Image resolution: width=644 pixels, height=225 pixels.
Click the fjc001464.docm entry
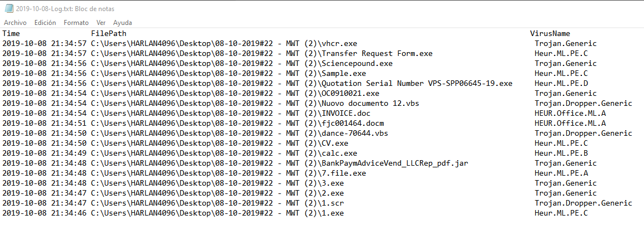pyautogui.click(x=351, y=123)
